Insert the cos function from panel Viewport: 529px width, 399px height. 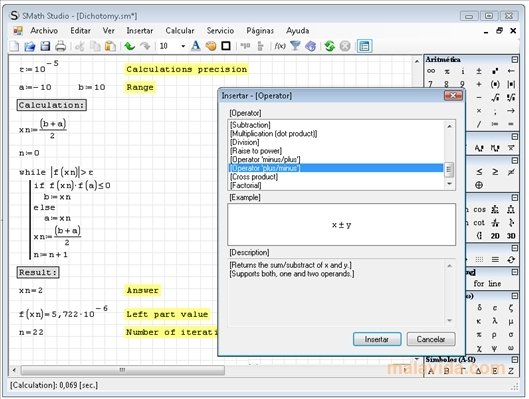[x=479, y=209]
